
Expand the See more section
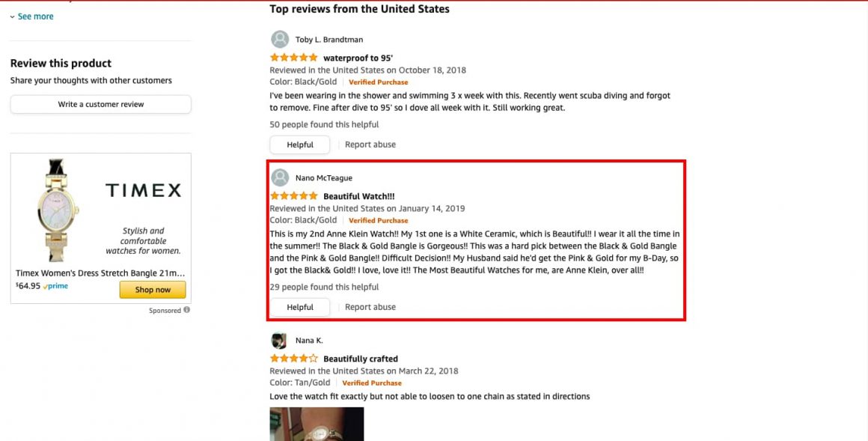31,16
